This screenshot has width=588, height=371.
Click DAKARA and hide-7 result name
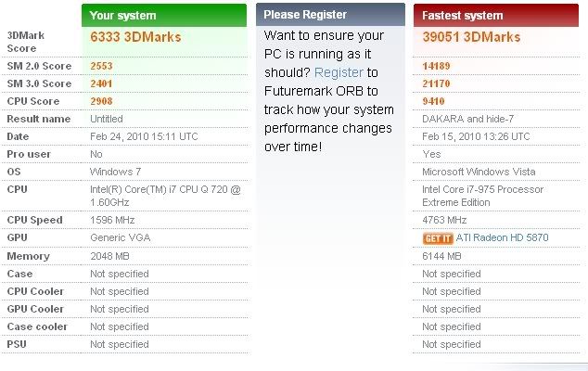click(468, 119)
